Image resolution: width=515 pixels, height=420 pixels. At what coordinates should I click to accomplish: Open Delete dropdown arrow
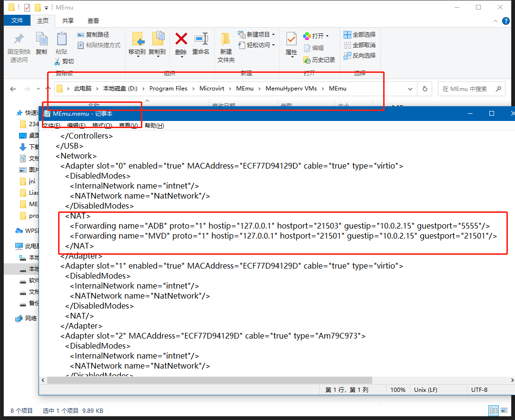181,57
